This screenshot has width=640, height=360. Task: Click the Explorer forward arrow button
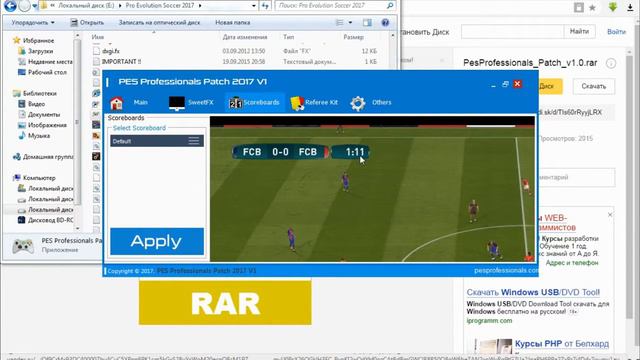tap(25, 5)
